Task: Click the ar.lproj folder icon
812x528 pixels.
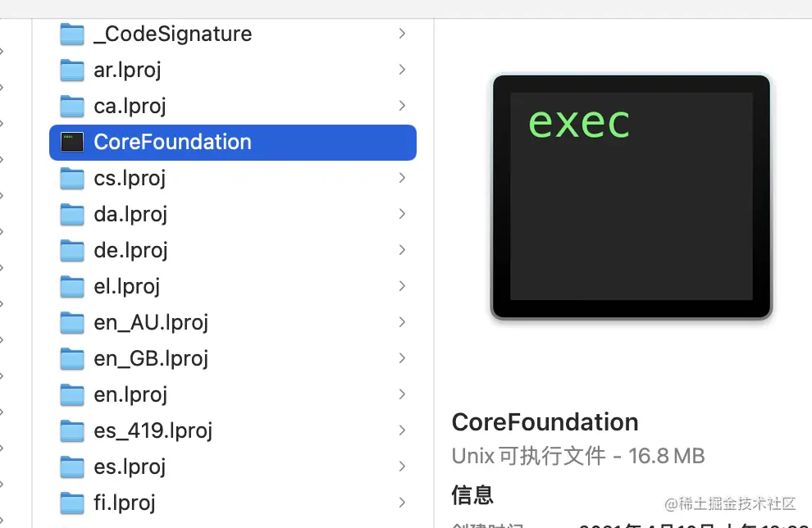Action: [x=72, y=70]
